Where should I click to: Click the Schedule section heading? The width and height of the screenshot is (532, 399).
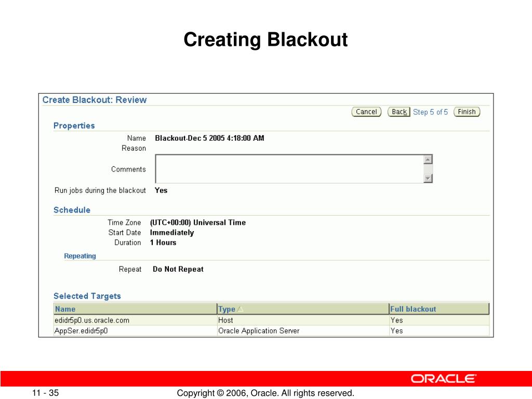point(72,210)
